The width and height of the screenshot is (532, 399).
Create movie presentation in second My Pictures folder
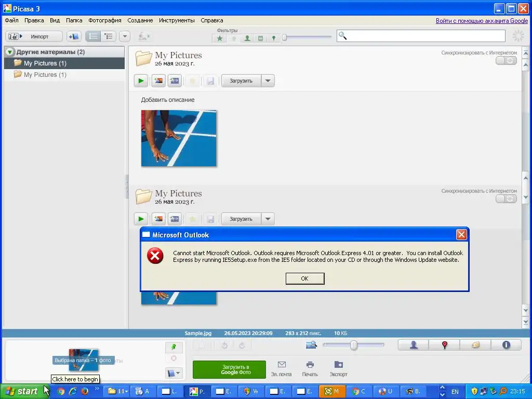tap(175, 219)
